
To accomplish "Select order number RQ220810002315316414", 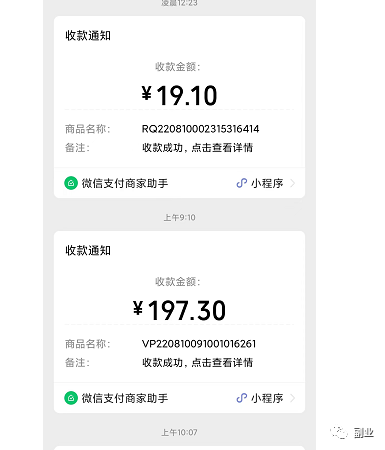I will click(x=200, y=129).
